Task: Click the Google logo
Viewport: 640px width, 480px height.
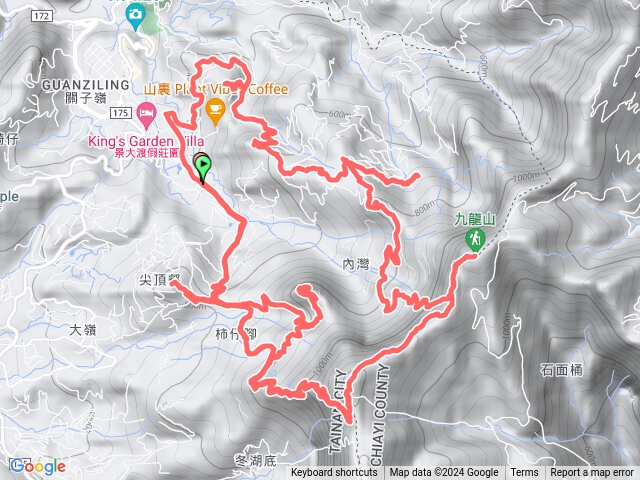Action: click(x=38, y=466)
